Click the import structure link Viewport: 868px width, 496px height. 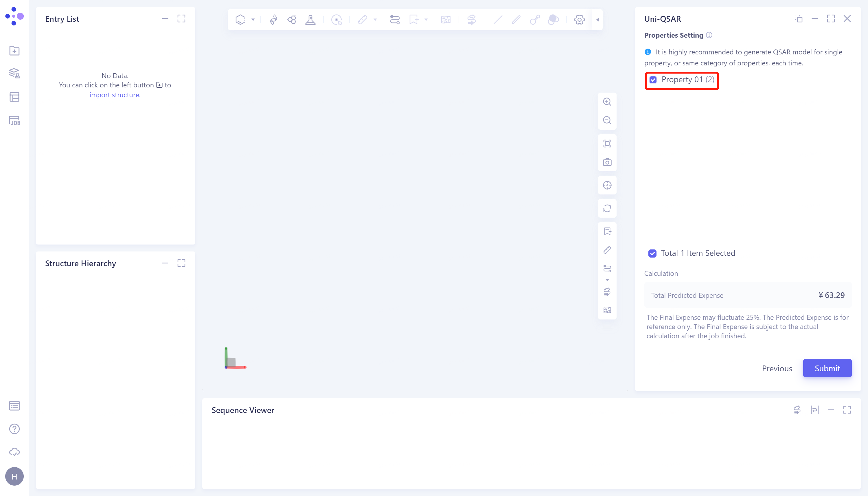tap(115, 94)
